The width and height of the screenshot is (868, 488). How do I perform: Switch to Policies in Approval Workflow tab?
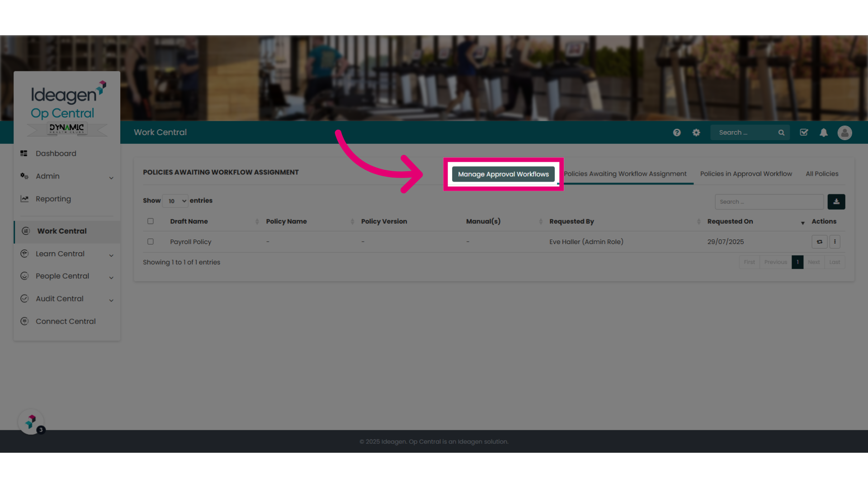pos(746,174)
